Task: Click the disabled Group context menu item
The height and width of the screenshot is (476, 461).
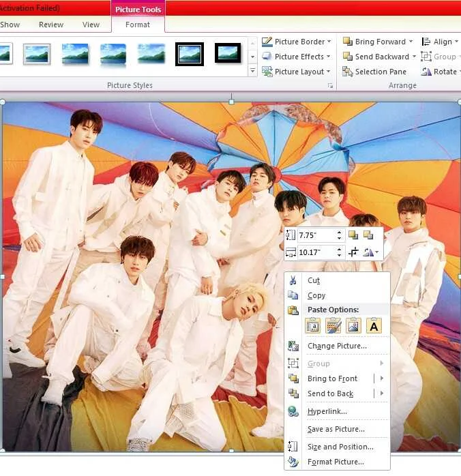Action: point(337,363)
